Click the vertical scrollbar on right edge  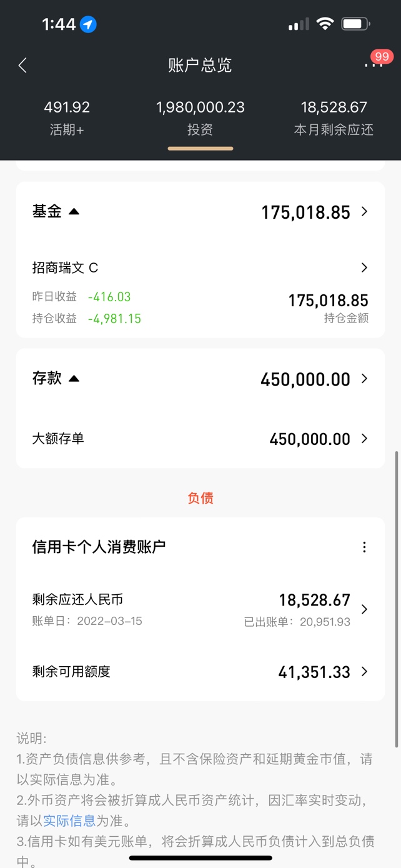pos(397,600)
